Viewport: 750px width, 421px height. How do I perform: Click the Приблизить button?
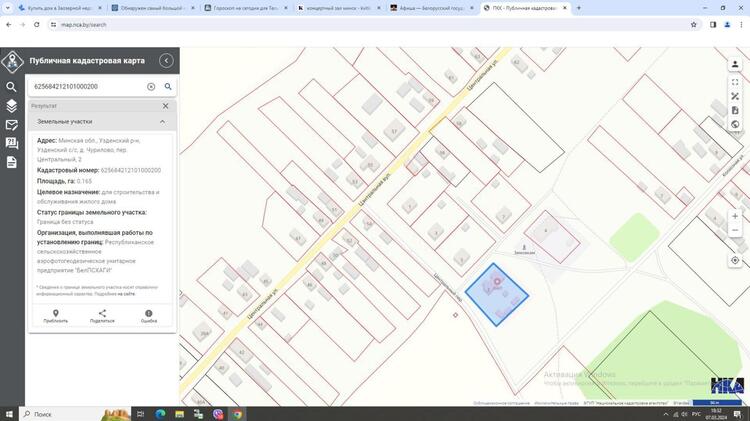[56, 316]
